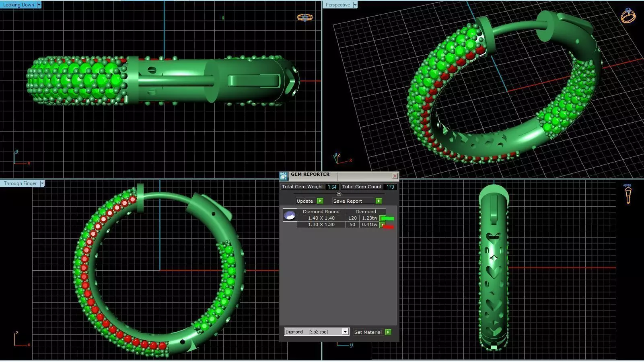Viewport: 644px width, 362px height.
Task: Click the 1.23tw weight cell
Action: pos(369,218)
